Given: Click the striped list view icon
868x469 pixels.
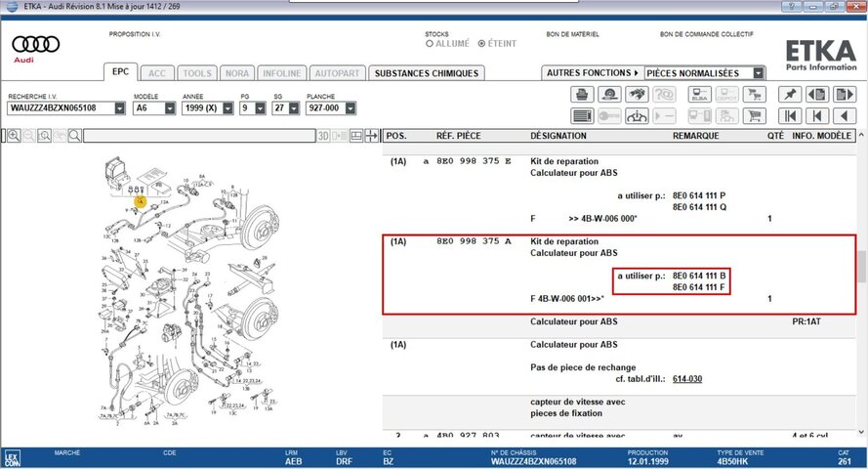Looking at the screenshot, I should coord(582,116).
